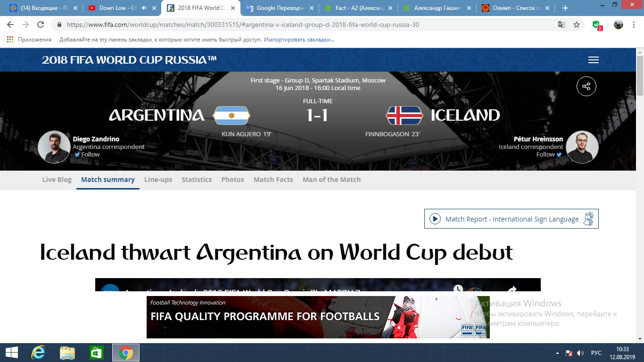
Task: Click Diego Zandrino's profile photo
Action: click(54, 147)
